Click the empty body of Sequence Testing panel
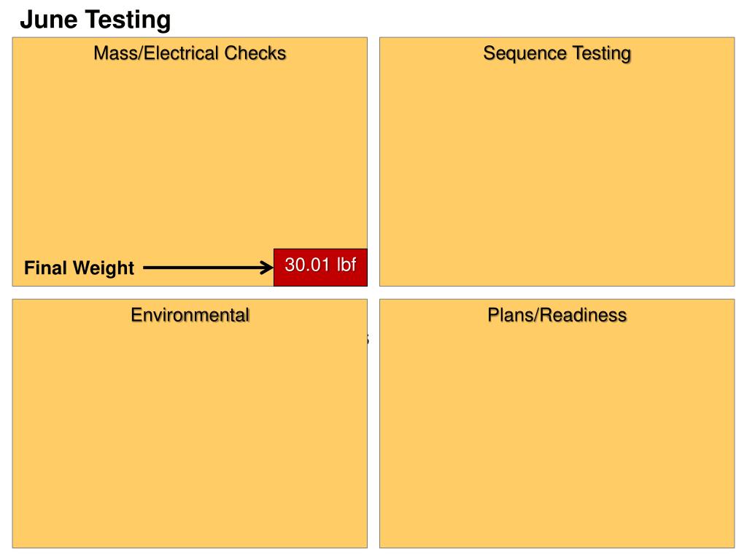747x560 pixels. pos(557,168)
